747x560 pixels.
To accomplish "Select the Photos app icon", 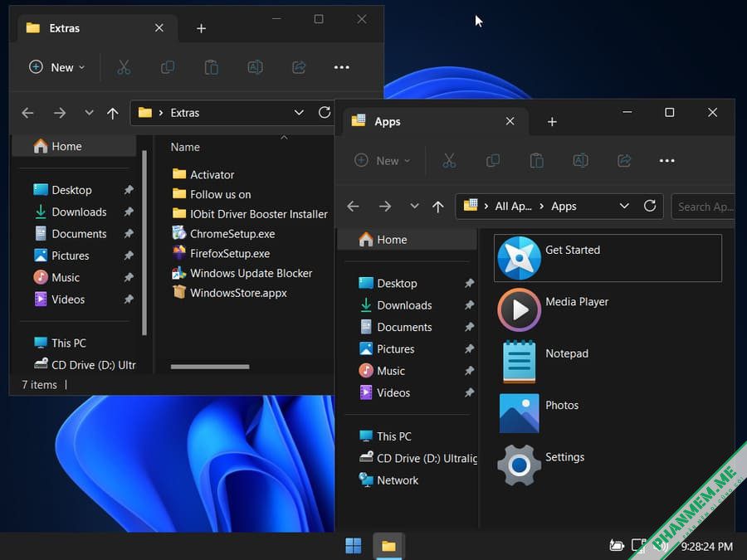I will point(519,413).
